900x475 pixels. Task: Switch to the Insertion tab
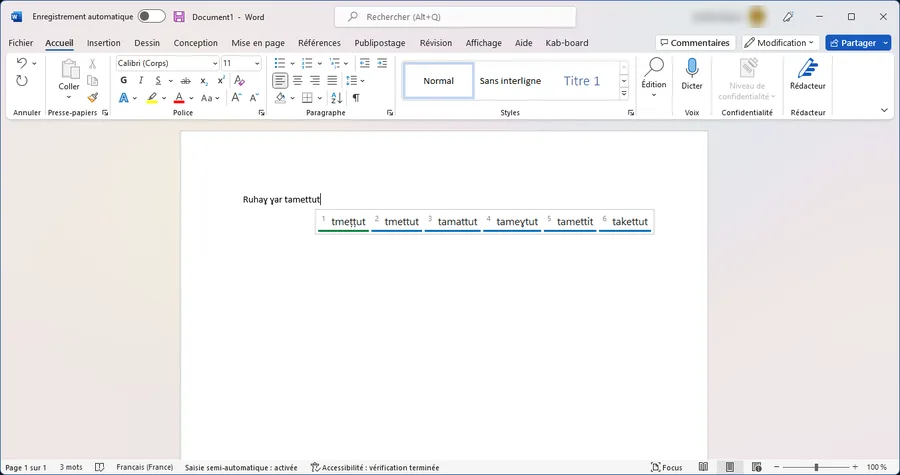click(x=104, y=42)
